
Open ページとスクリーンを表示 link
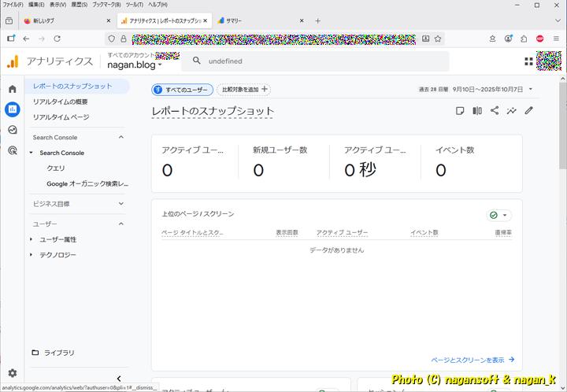click(x=473, y=360)
